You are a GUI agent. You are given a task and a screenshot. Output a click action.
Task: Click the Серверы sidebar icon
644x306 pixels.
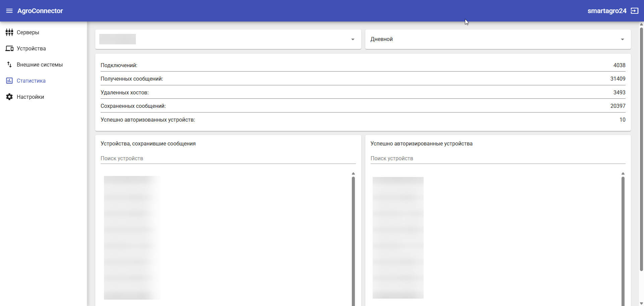click(x=9, y=32)
